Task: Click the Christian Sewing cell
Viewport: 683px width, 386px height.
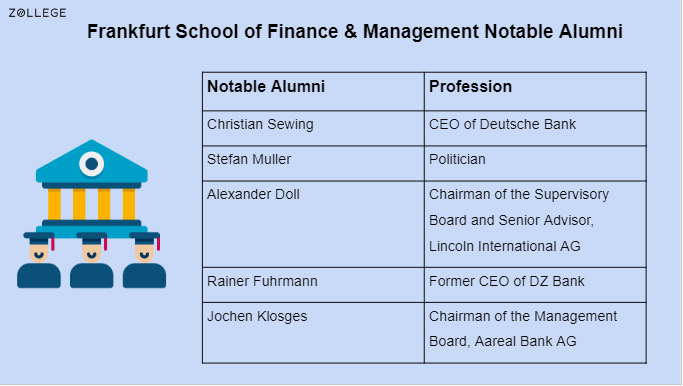Action: click(313, 128)
